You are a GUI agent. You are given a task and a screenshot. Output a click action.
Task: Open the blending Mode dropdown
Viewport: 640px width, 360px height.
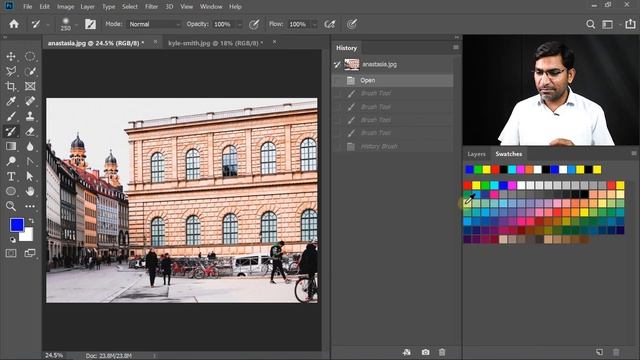click(154, 24)
